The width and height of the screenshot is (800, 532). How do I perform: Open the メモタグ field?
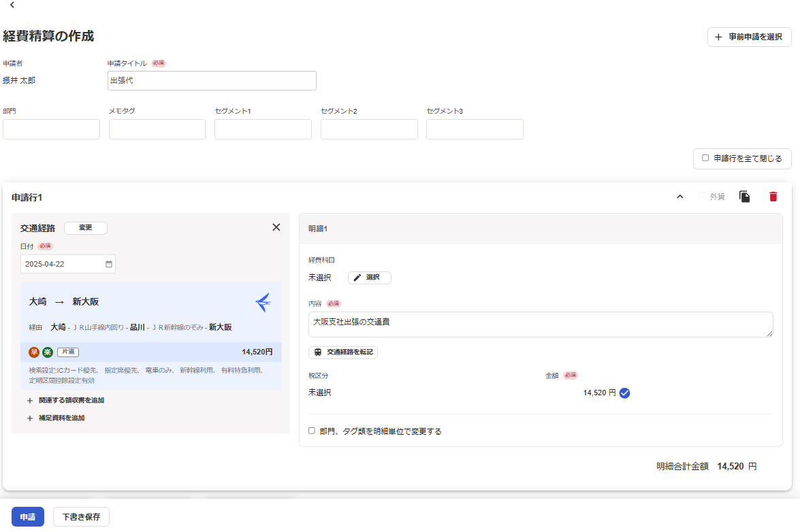[157, 129]
